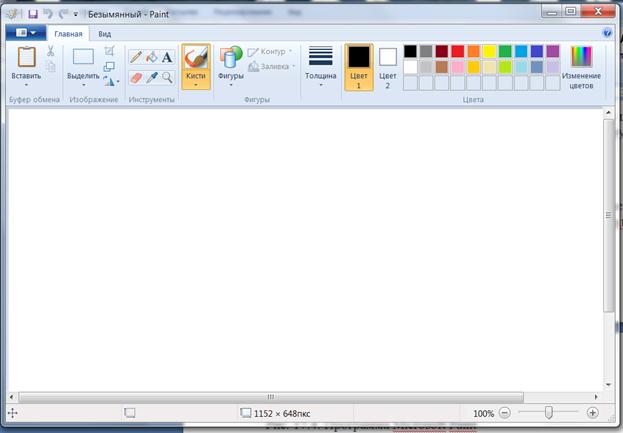This screenshot has height=433, width=623.
Task: Expand the Кисти dropdown arrow
Action: point(196,85)
